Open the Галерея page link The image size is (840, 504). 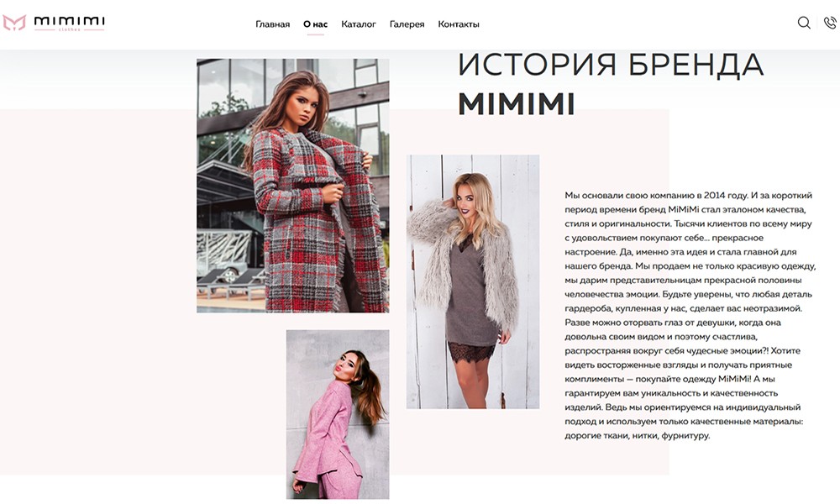[x=407, y=24]
